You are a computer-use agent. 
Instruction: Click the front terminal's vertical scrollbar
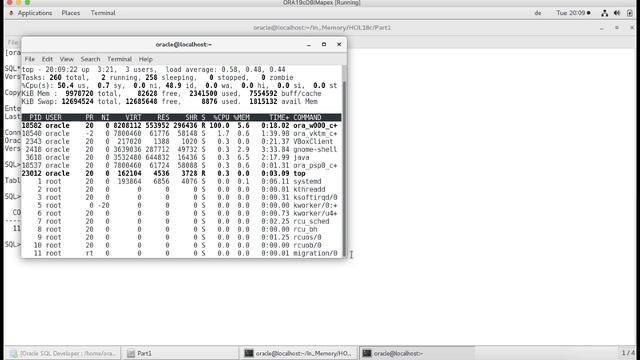344,161
